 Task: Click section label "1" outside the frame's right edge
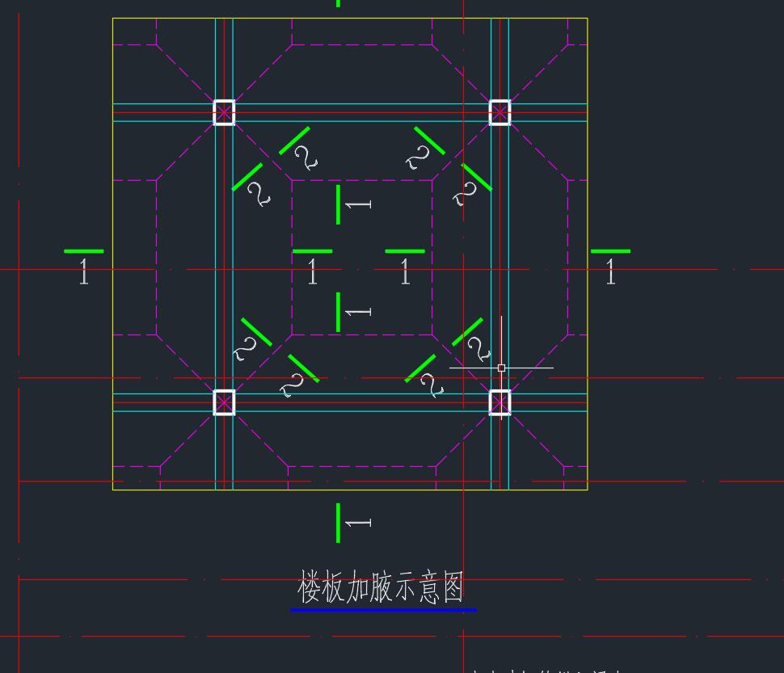[610, 271]
